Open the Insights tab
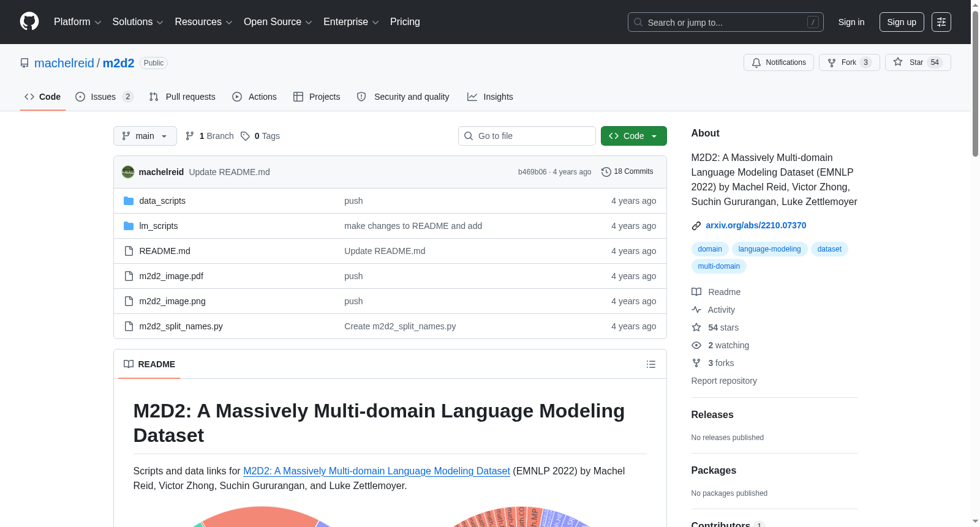 click(490, 97)
